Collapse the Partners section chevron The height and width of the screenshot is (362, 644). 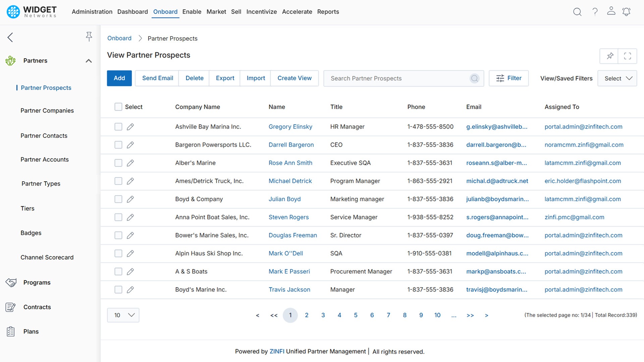[89, 61]
